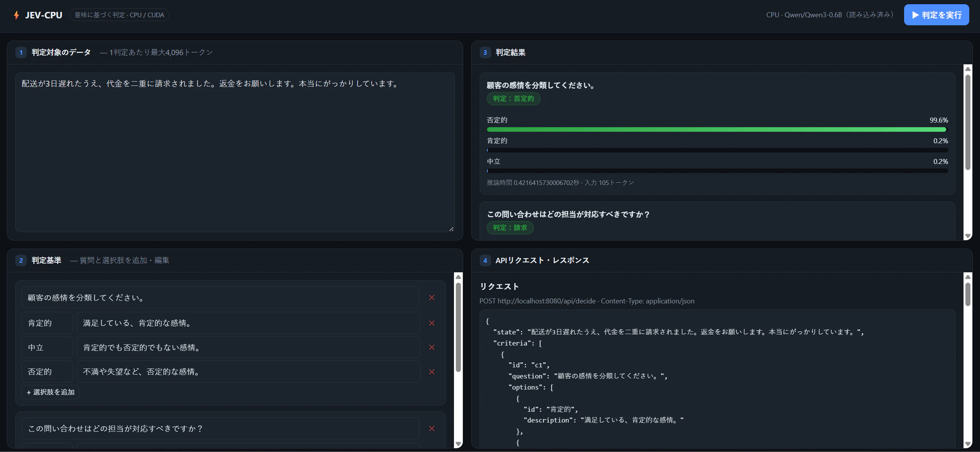
Task: Click the criteria panel scrollbar down arrow
Action: (458, 444)
